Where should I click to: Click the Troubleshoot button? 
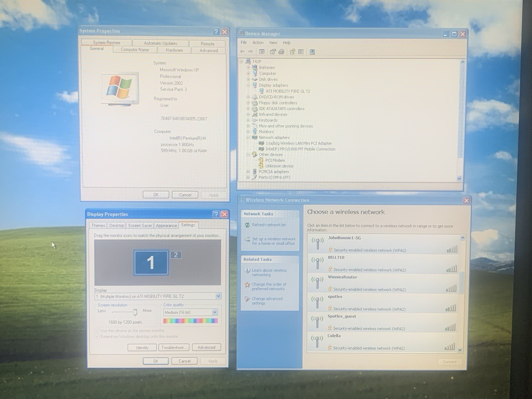174,347
